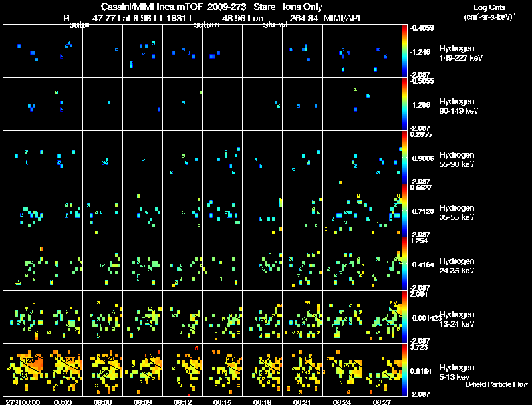The width and height of the screenshot is (532, 405).
Task: Select the 5-13 keV image panel at 273T06:00
Action: (23, 370)
